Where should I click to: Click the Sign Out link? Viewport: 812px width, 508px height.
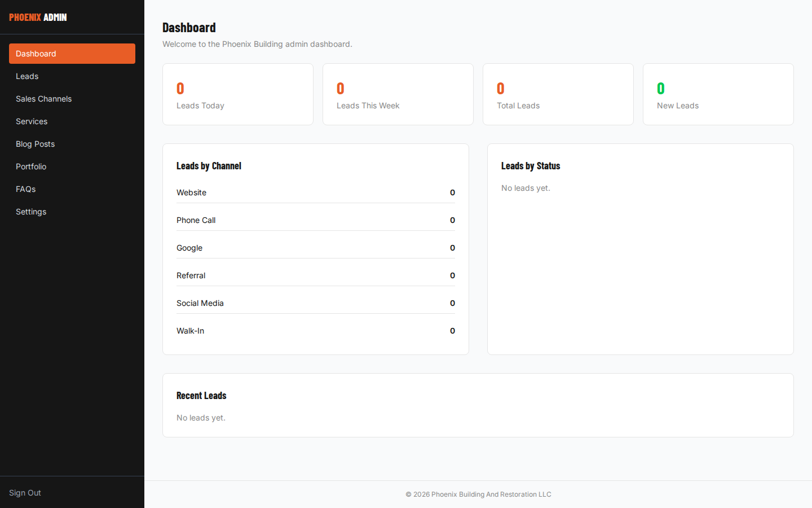click(25, 493)
